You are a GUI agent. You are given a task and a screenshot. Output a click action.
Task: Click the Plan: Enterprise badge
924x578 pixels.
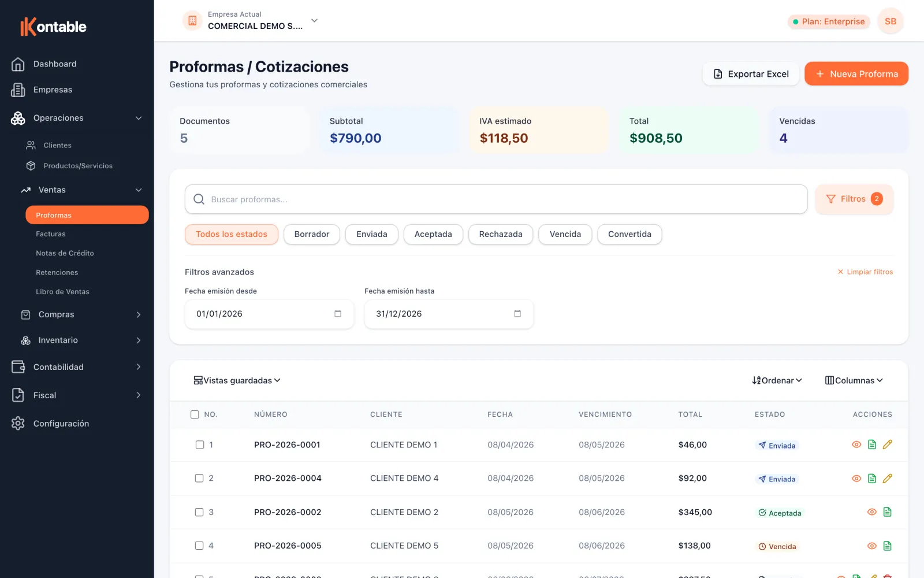pyautogui.click(x=829, y=21)
